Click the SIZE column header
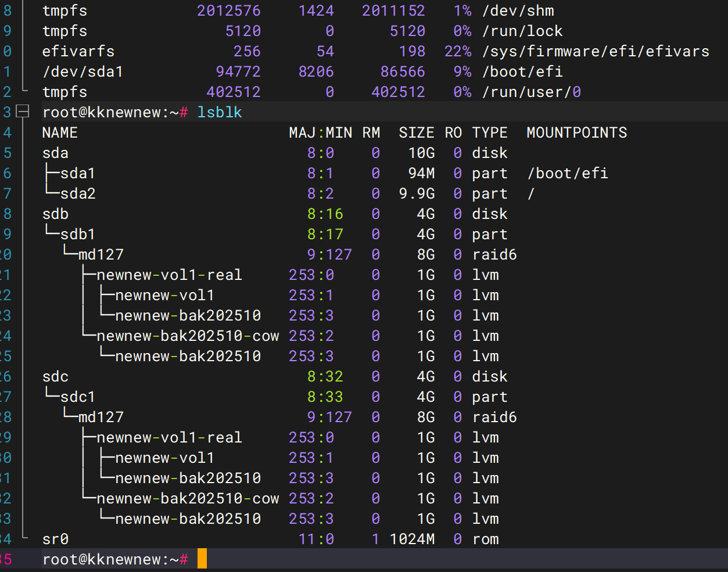728x572 pixels. [417, 132]
